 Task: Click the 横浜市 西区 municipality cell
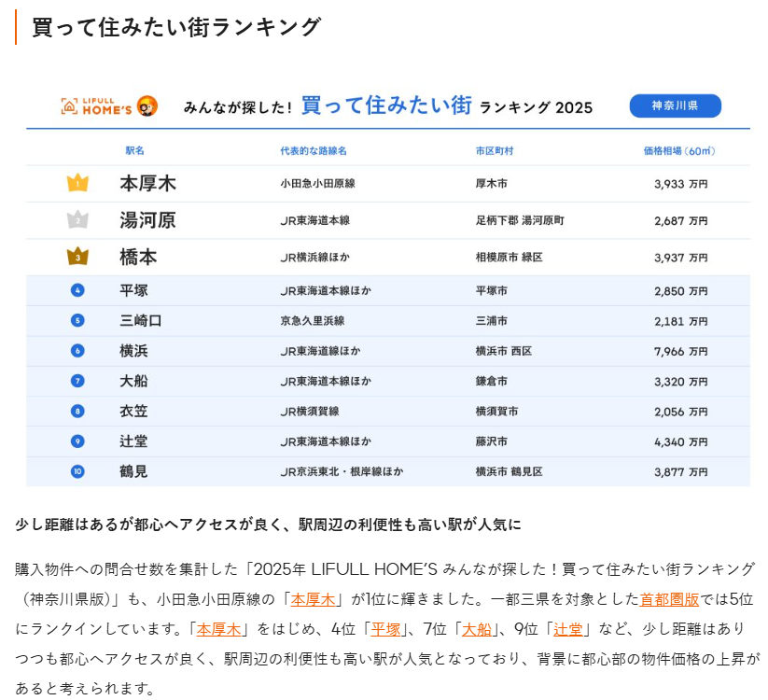coord(504,351)
